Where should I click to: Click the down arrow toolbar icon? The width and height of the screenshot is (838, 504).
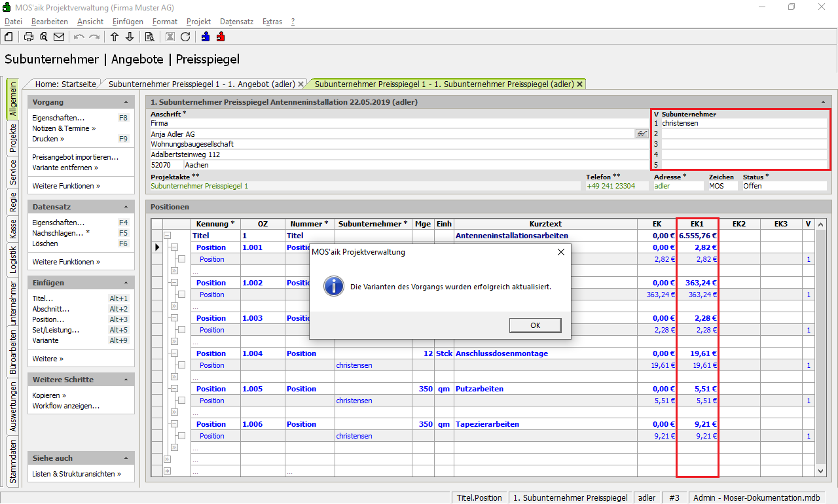pos(130,37)
